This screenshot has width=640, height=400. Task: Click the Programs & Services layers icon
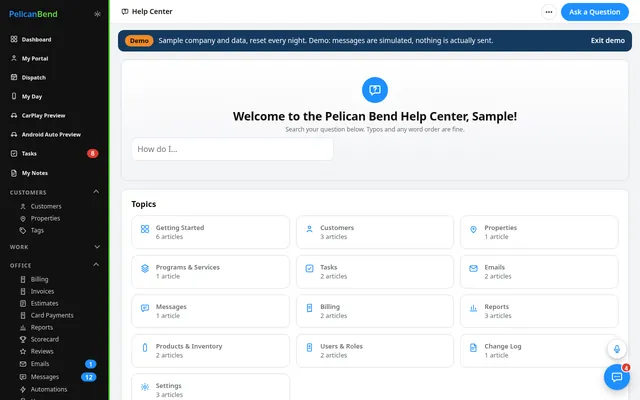pyautogui.click(x=145, y=269)
